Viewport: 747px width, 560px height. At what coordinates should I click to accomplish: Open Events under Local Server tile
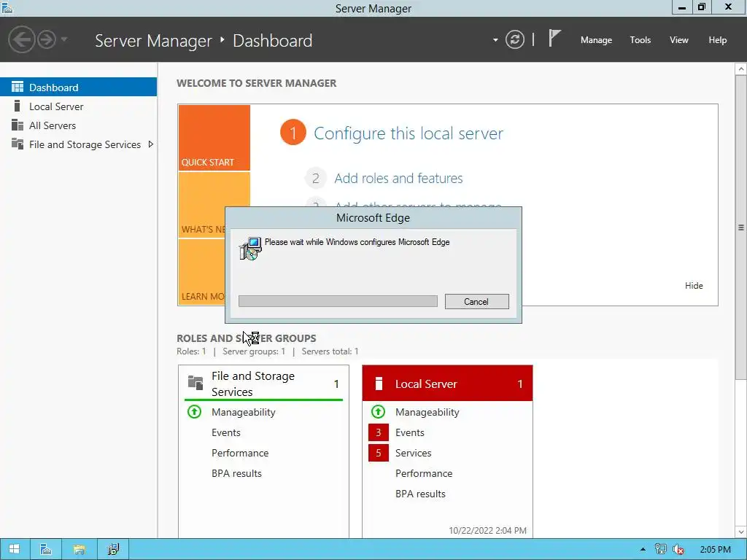click(x=410, y=432)
